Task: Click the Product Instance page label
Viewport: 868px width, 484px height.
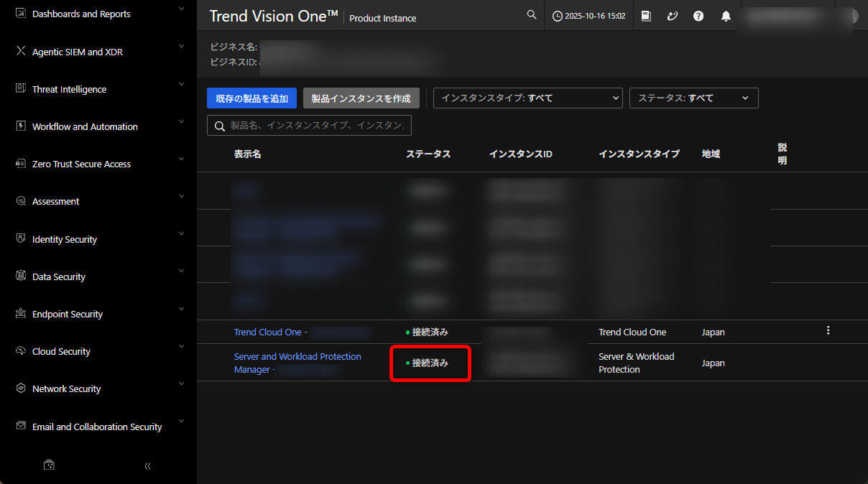Action: tap(383, 18)
